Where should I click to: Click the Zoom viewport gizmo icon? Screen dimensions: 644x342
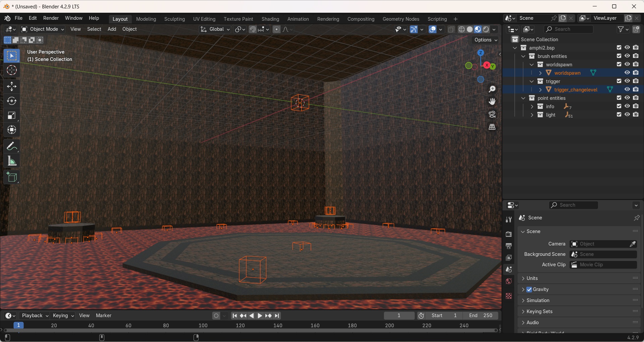tap(492, 89)
